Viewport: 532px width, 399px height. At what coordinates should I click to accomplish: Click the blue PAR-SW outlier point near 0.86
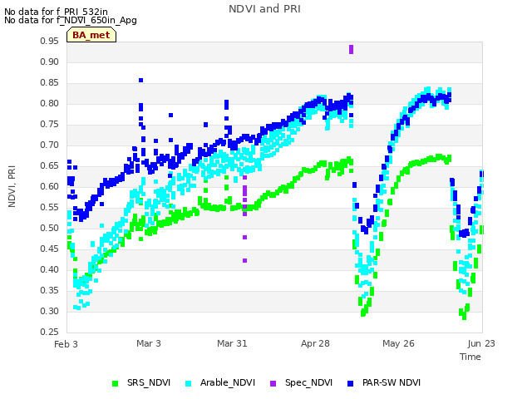(140, 81)
